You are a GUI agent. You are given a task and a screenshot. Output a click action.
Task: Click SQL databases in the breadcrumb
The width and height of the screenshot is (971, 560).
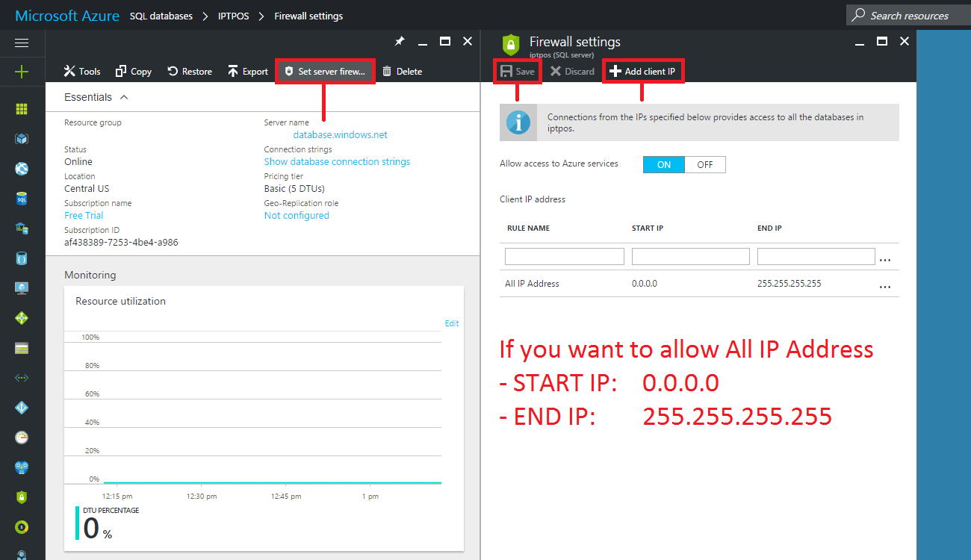161,16
